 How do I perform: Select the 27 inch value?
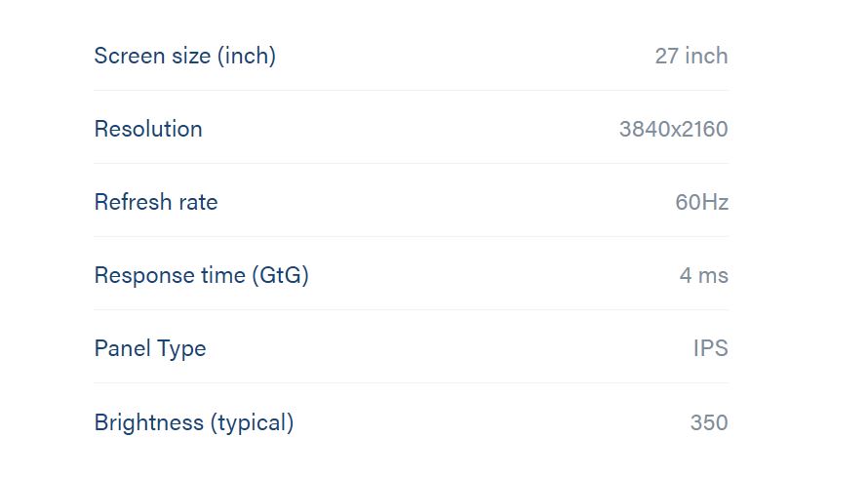[691, 56]
